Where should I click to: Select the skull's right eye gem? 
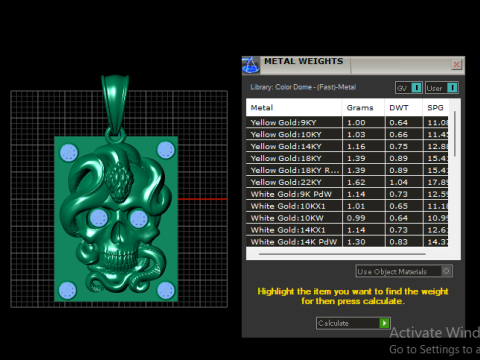138,219
